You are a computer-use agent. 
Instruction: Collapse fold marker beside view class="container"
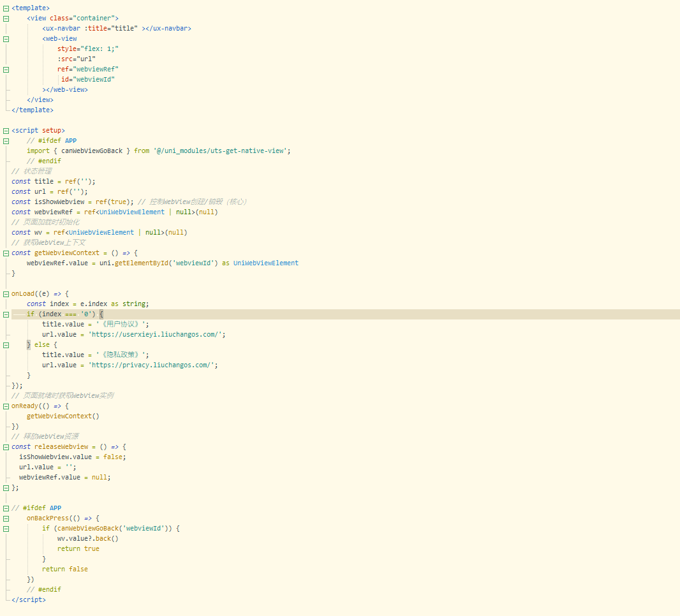[6, 18]
